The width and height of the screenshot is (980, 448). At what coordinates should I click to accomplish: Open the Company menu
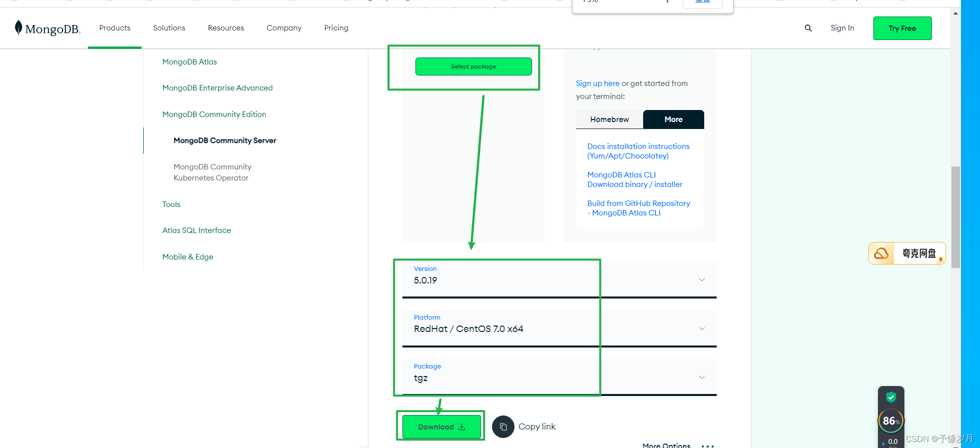(284, 28)
